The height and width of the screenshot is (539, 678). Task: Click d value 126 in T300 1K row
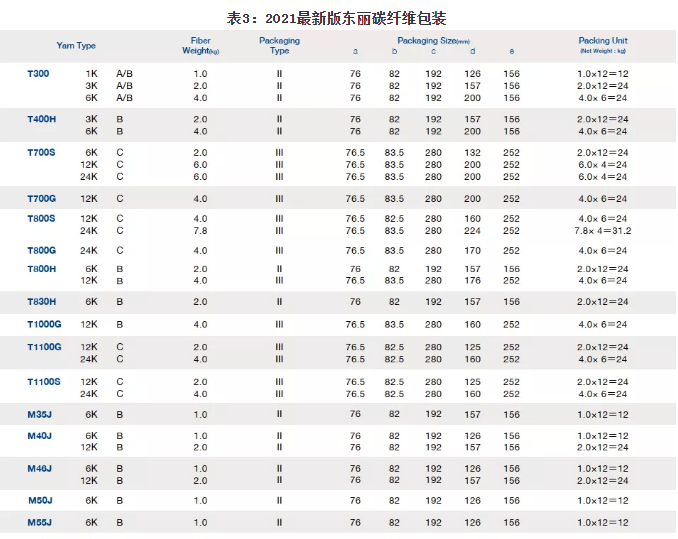tap(472, 74)
